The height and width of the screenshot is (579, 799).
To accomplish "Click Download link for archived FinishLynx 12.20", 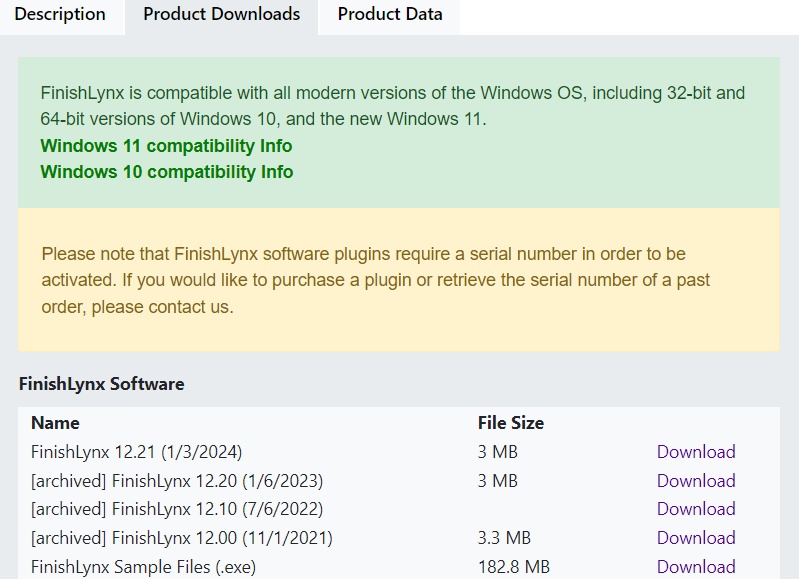I will 695,481.
